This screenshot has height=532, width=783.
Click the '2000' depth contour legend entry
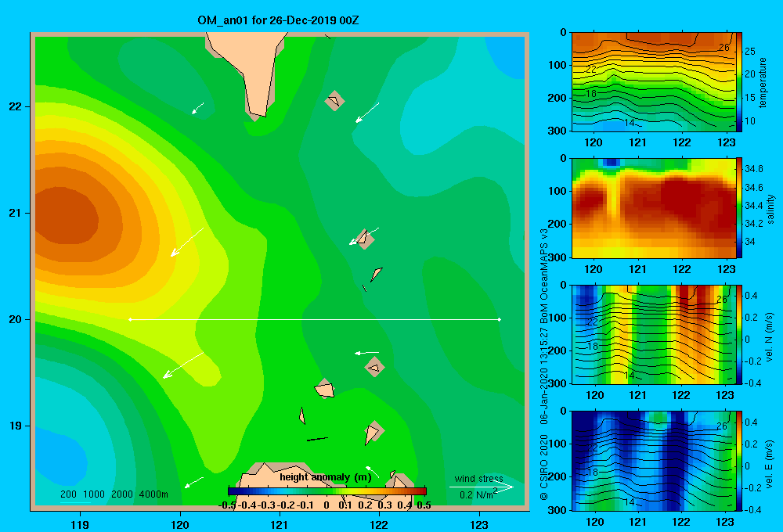click(x=122, y=494)
